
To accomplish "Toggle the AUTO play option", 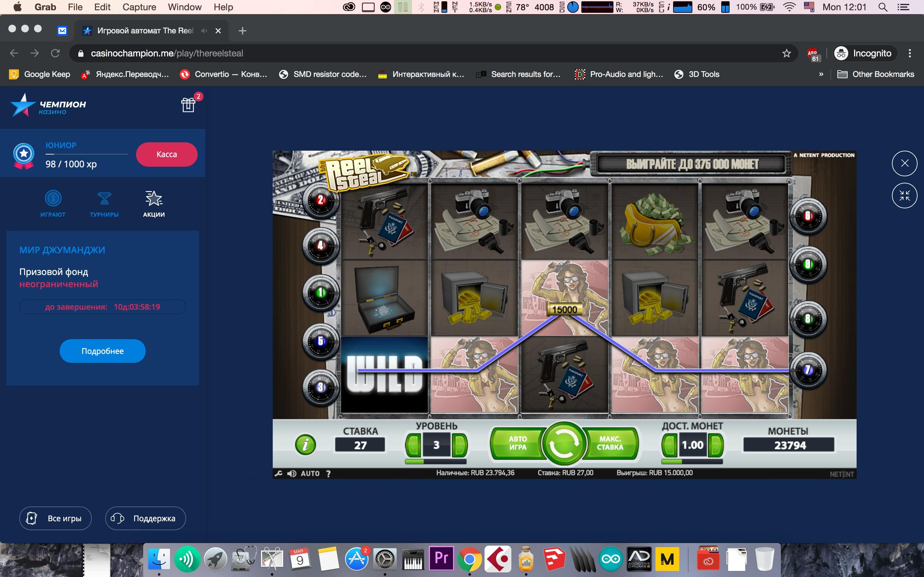I will (x=310, y=473).
